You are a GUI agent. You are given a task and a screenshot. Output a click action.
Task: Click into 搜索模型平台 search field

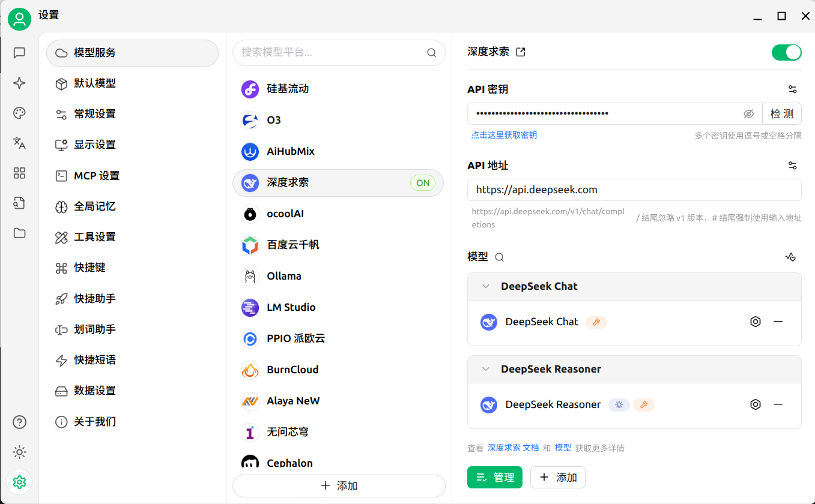click(339, 53)
